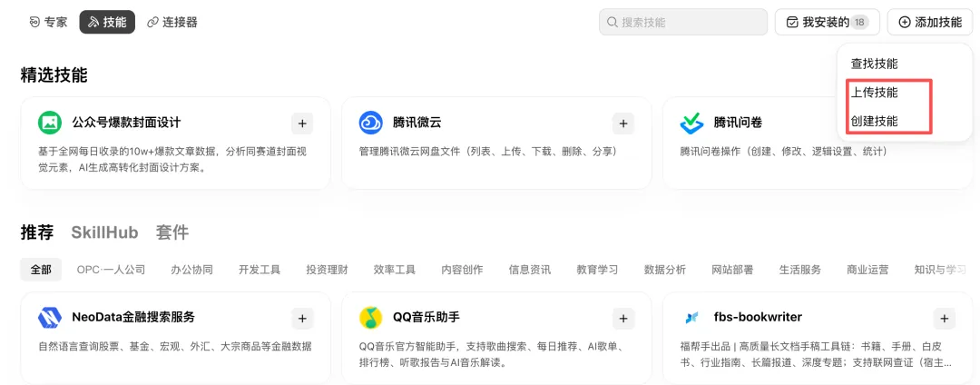980x385 pixels.
Task: Switch to the 专家 tab
Action: coord(48,22)
